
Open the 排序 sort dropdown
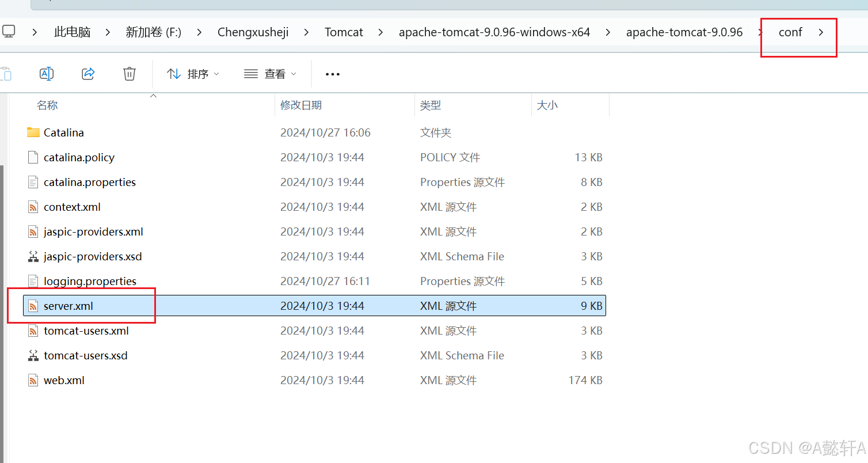pos(193,74)
